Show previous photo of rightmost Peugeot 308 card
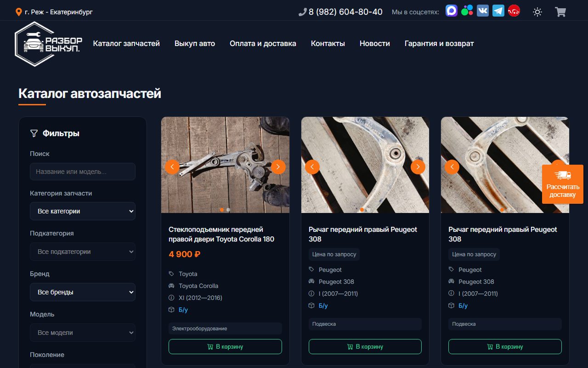This screenshot has height=368, width=588. point(452,167)
